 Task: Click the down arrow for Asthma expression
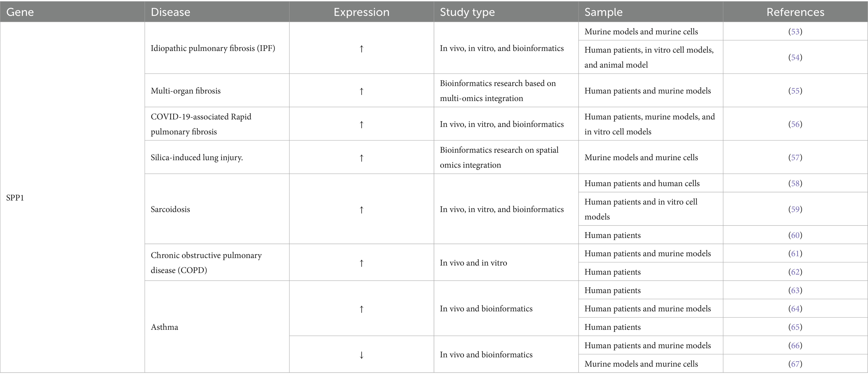pos(361,355)
